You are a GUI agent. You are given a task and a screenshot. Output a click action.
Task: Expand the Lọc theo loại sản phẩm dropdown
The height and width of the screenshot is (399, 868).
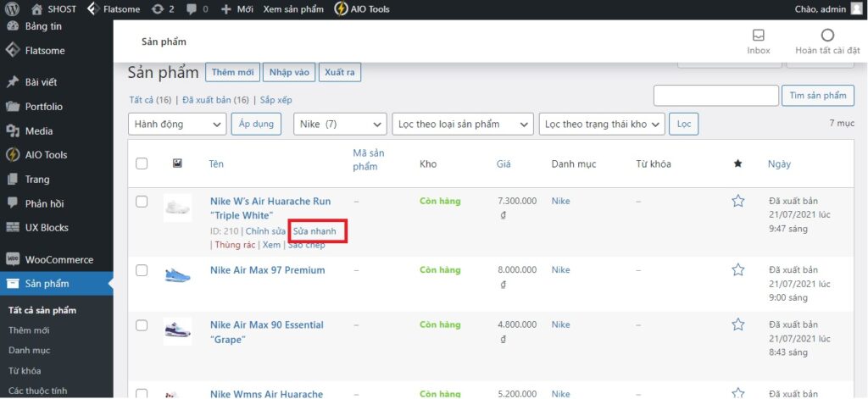[462, 124]
